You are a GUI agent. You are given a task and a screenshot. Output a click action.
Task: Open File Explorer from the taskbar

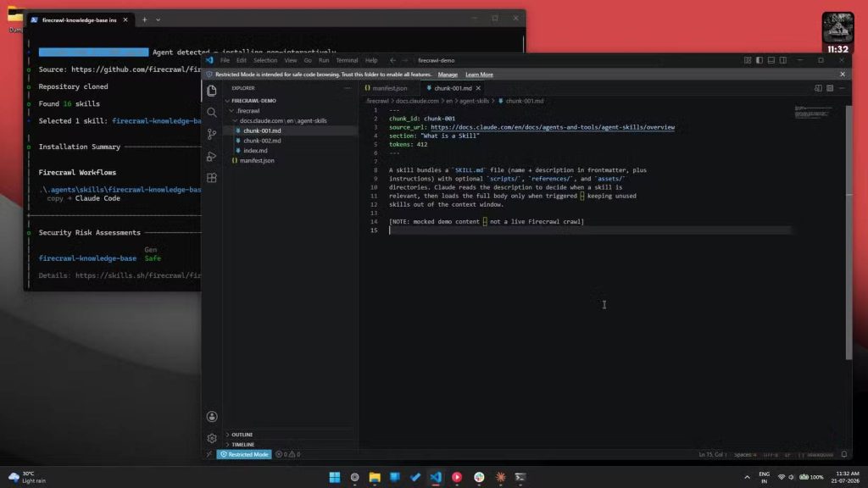pos(375,477)
